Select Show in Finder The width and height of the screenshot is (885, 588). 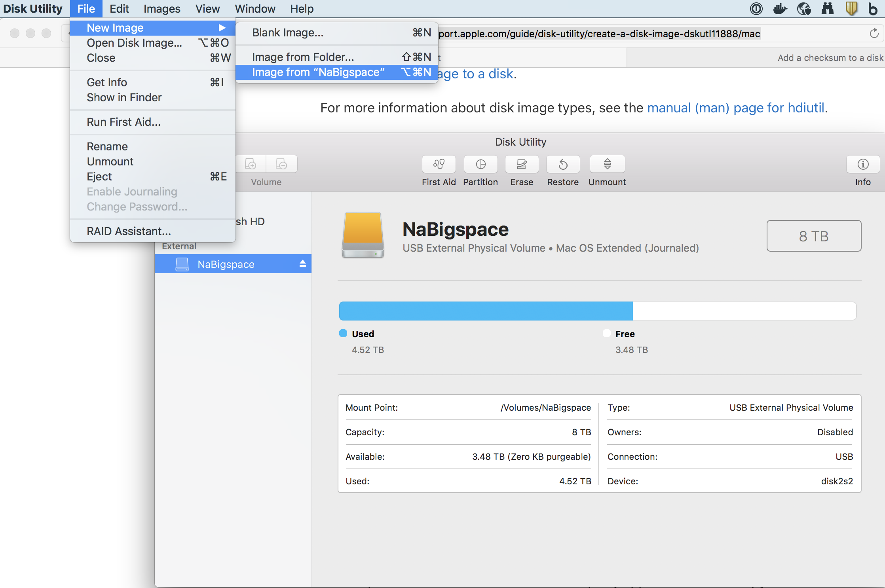pyautogui.click(x=153, y=97)
